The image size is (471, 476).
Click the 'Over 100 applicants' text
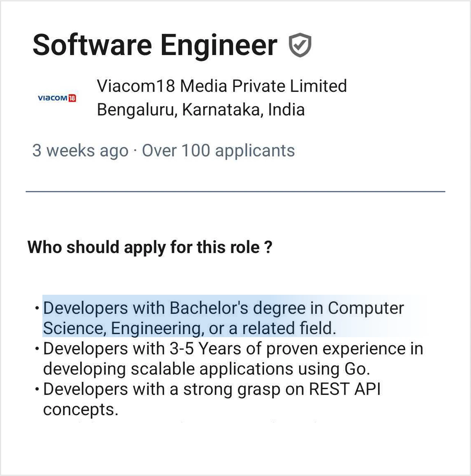click(218, 151)
